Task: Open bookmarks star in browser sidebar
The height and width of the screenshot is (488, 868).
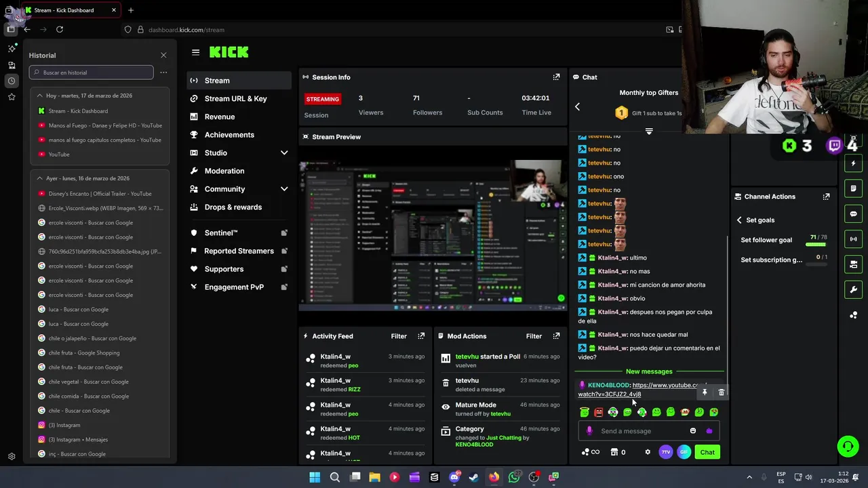Action: (x=12, y=97)
